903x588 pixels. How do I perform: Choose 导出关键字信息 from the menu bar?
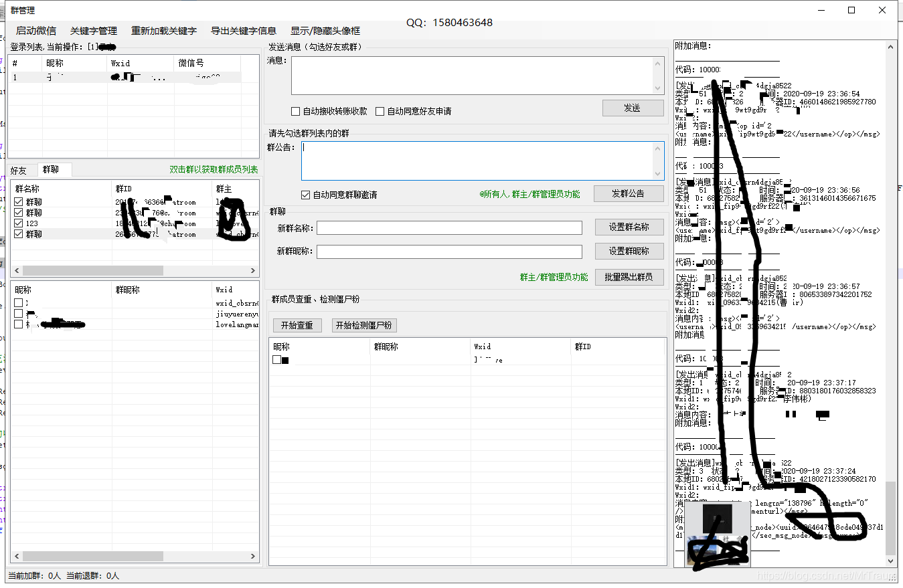(x=244, y=31)
